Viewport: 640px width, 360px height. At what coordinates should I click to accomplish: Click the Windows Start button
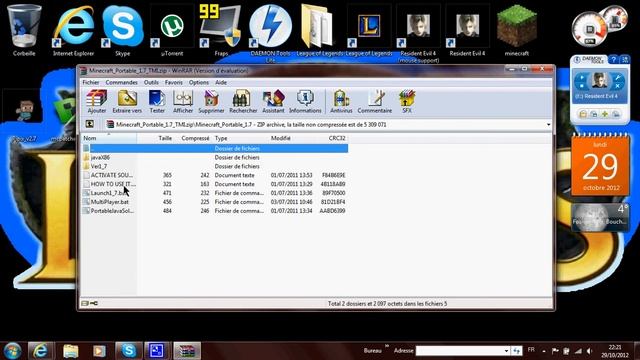coord(12,351)
